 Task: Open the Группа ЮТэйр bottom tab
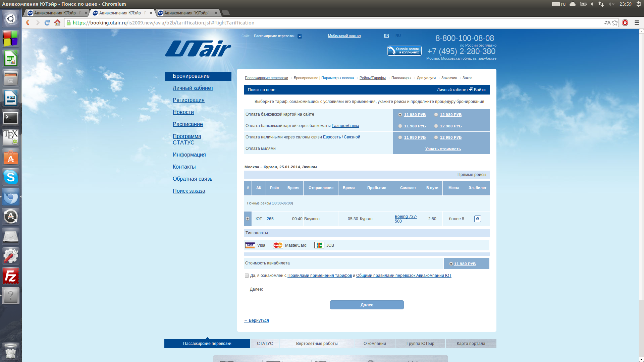pyautogui.click(x=420, y=344)
